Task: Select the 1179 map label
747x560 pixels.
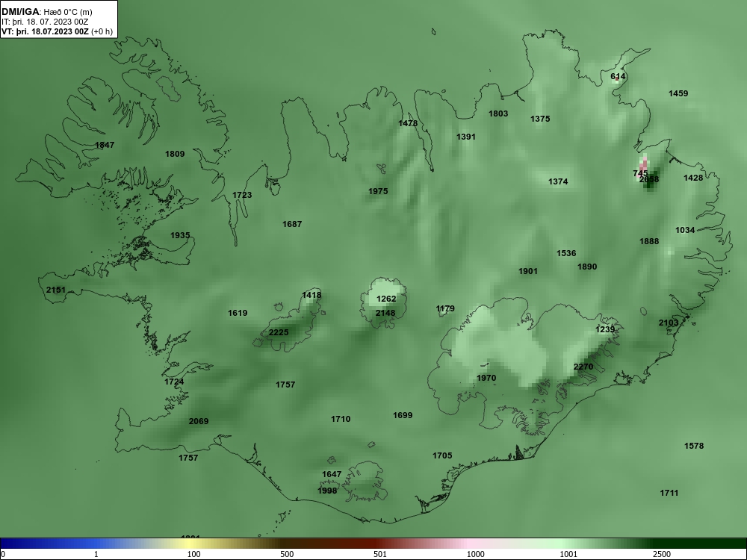Action: [x=445, y=309]
